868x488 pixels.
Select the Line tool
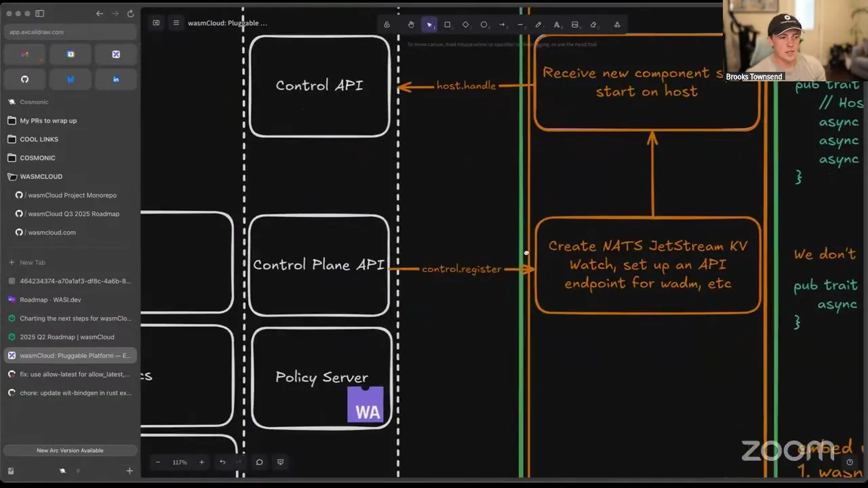(520, 24)
